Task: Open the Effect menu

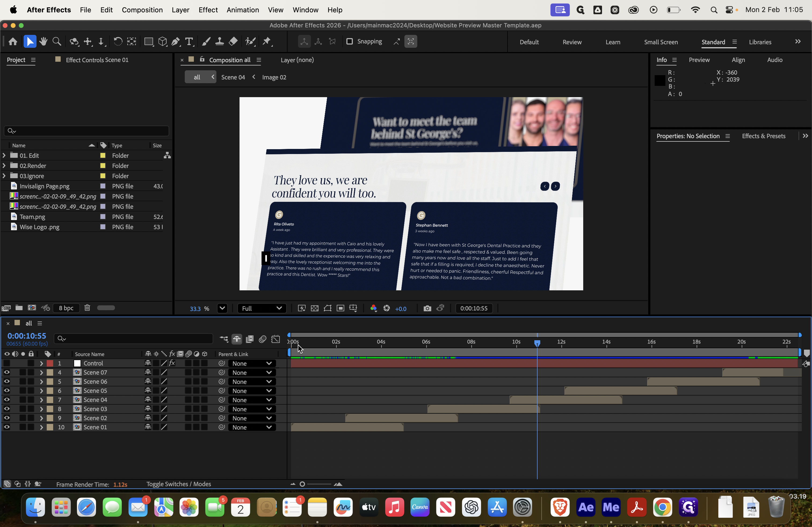Action: coord(208,10)
